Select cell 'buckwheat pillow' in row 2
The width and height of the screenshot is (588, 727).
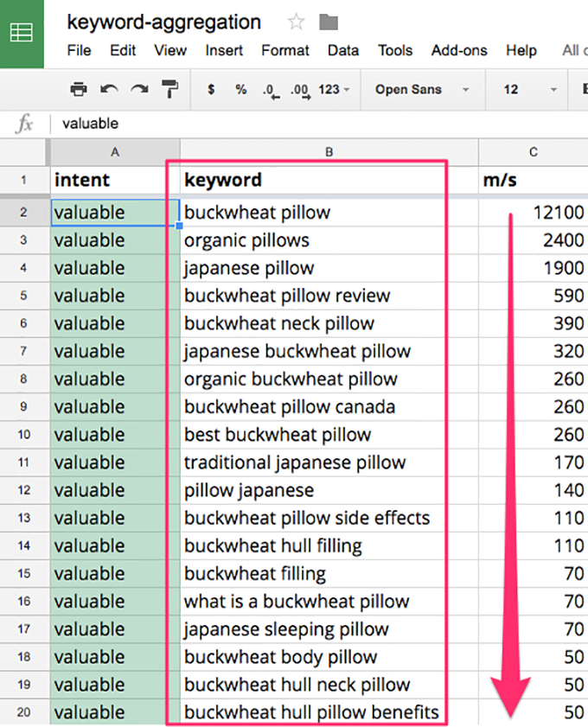click(329, 213)
